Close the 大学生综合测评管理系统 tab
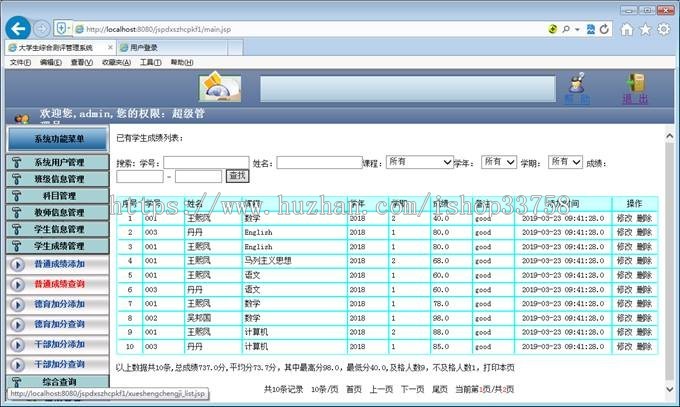This screenshot has width=680, height=407. point(110,47)
